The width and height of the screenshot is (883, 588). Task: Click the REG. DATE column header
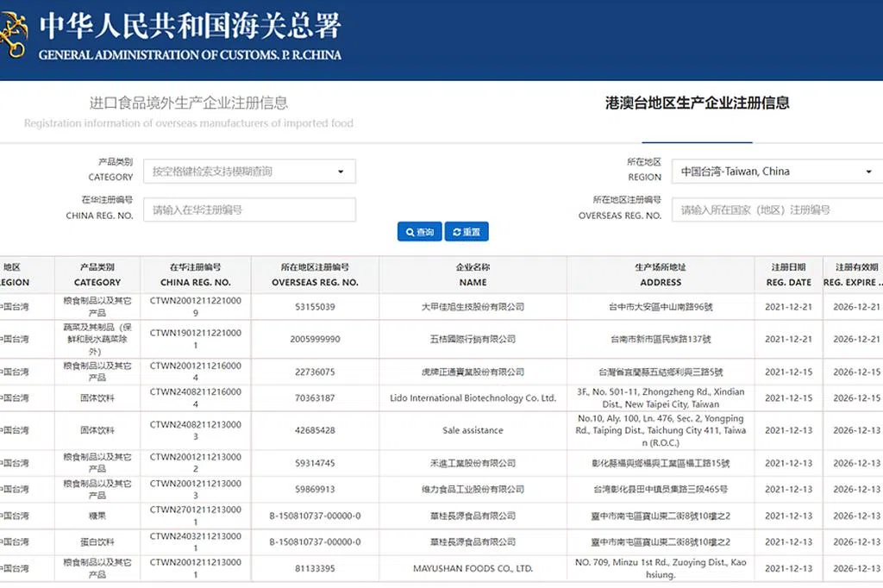(x=788, y=275)
